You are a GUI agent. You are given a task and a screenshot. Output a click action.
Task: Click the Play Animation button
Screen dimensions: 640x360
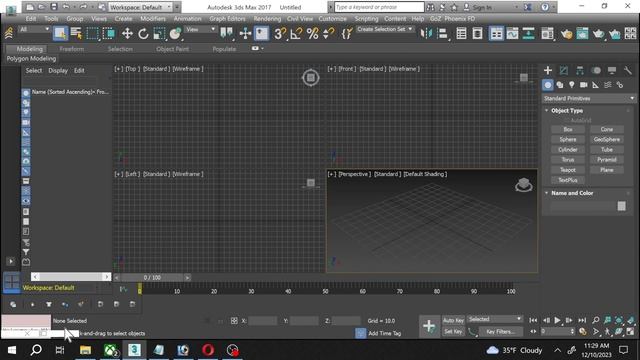(558, 320)
